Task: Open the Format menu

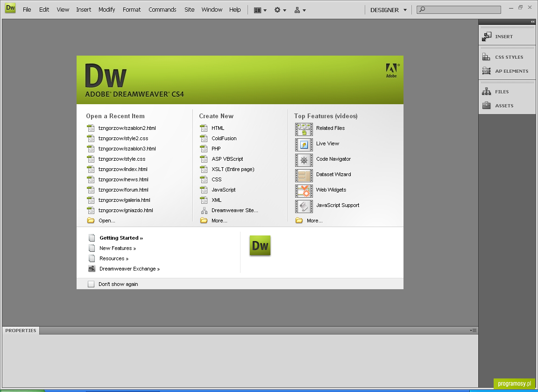Action: pos(132,10)
